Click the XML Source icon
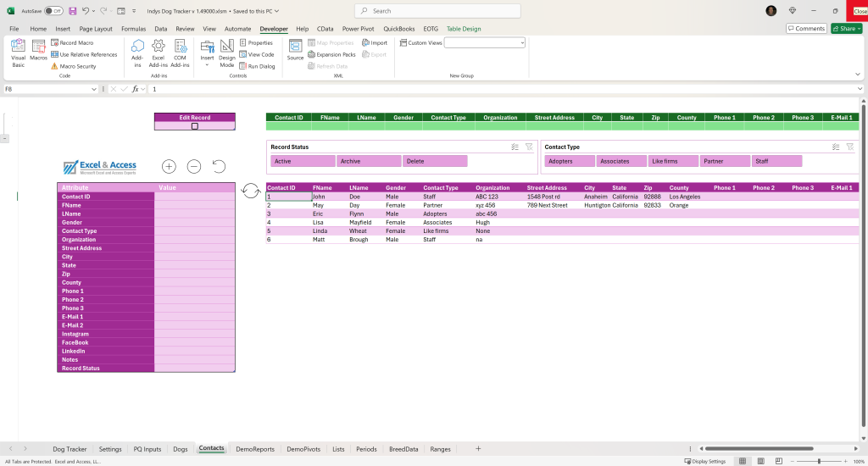 pos(296,50)
